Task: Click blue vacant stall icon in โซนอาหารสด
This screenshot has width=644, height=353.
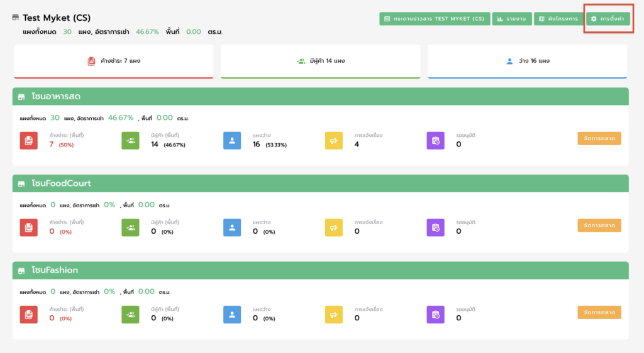Action: 232,141
